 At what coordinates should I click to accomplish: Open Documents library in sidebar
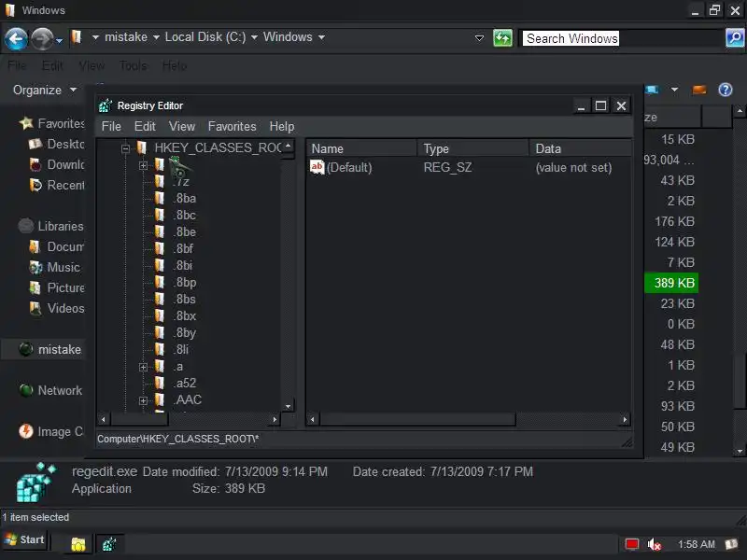pos(56,246)
